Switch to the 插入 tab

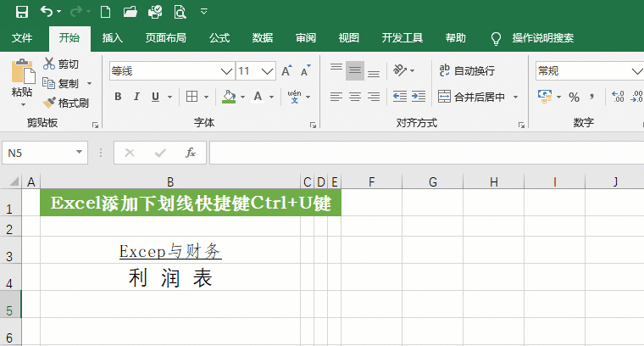(112, 38)
